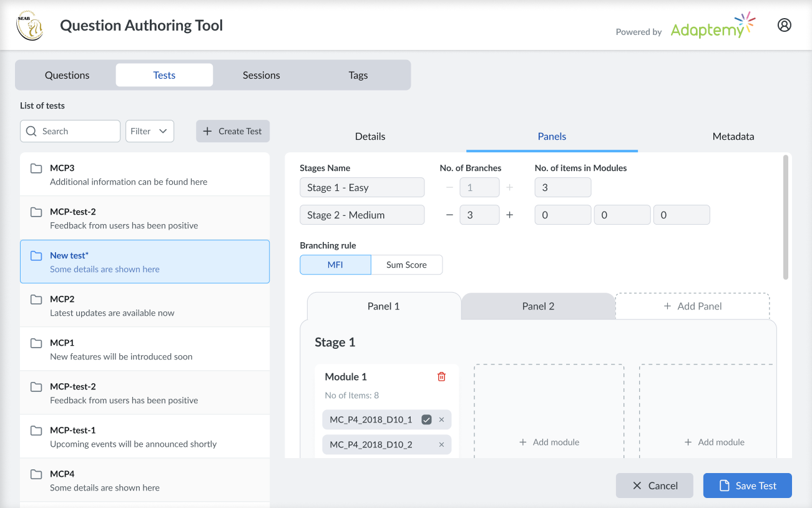Open the Filter dropdown
This screenshot has width=812, height=508.
[x=150, y=131]
